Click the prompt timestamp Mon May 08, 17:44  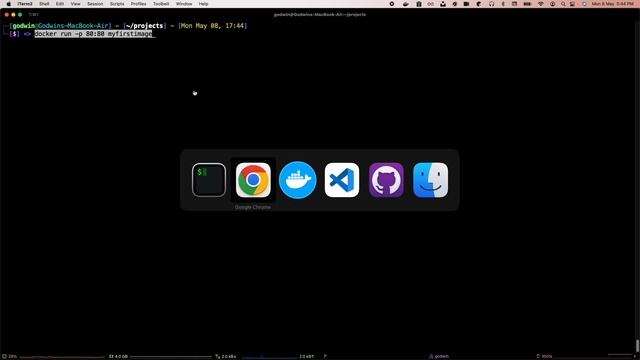[x=212, y=26]
